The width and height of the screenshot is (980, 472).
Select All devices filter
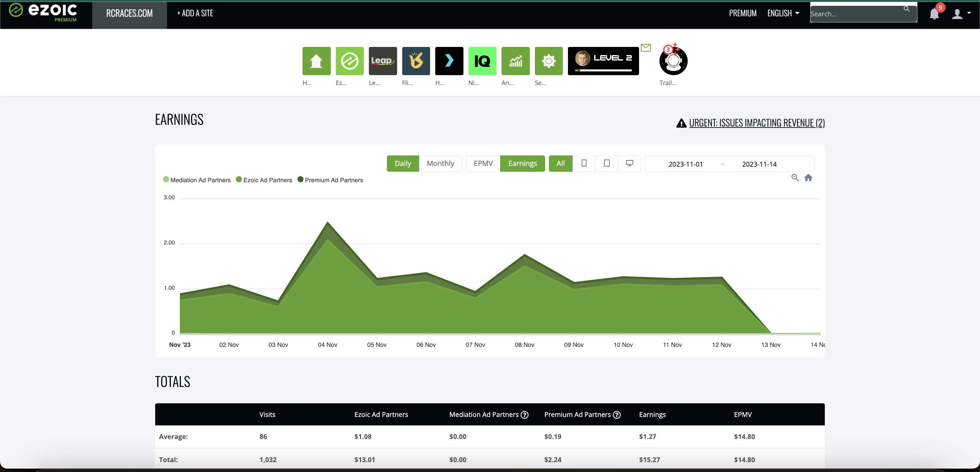pos(560,163)
